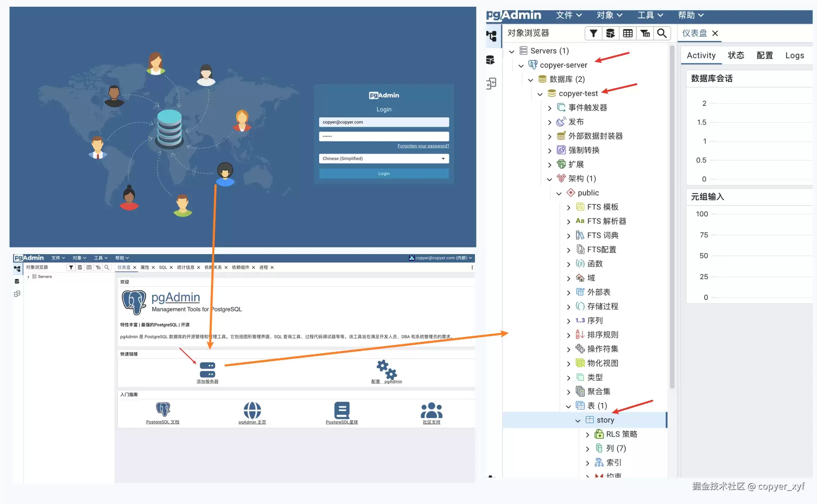Click the 扩展 node icon

[x=561, y=164]
